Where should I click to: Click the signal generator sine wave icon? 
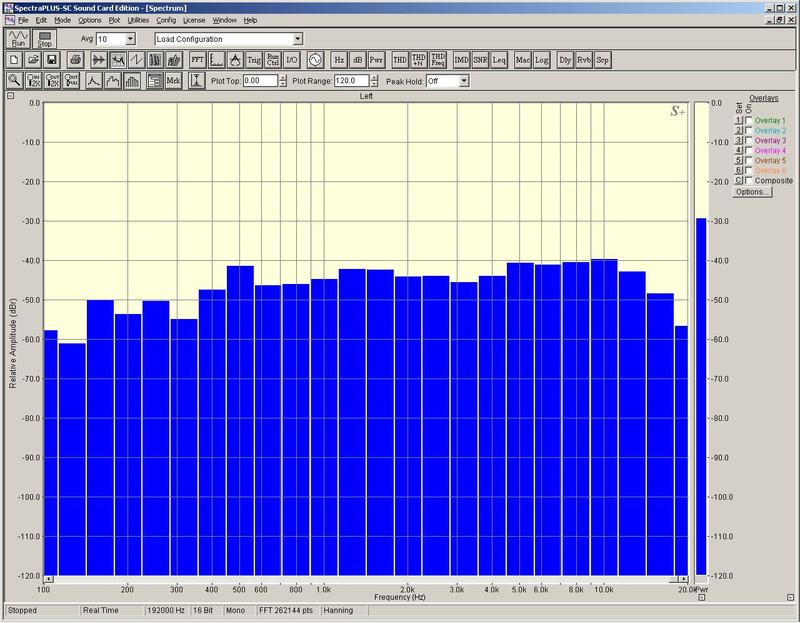pyautogui.click(x=314, y=60)
